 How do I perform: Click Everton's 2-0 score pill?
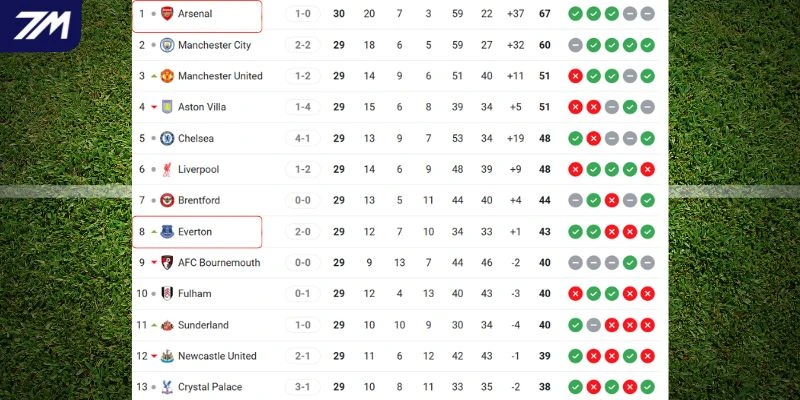pos(302,232)
